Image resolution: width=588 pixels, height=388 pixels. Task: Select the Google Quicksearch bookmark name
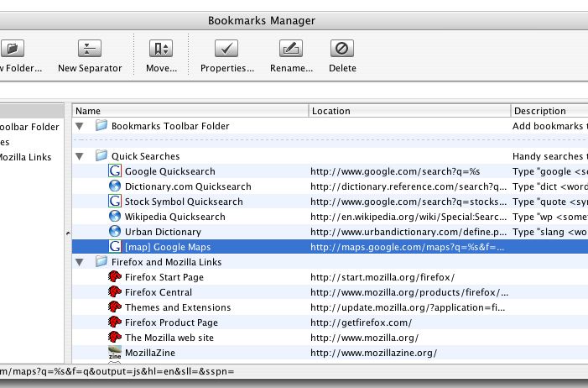tap(170, 171)
